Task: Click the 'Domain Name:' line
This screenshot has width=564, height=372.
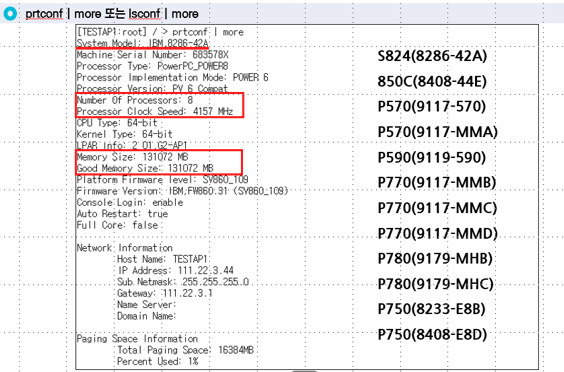Action: click(147, 316)
